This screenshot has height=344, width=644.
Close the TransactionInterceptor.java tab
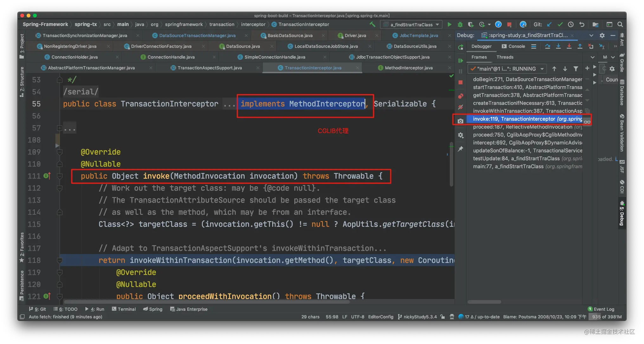pos(357,68)
